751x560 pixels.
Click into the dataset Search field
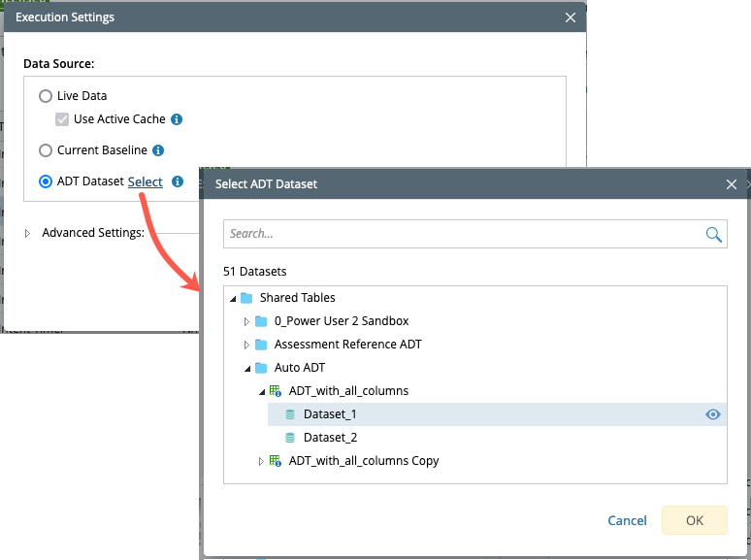coord(461,234)
